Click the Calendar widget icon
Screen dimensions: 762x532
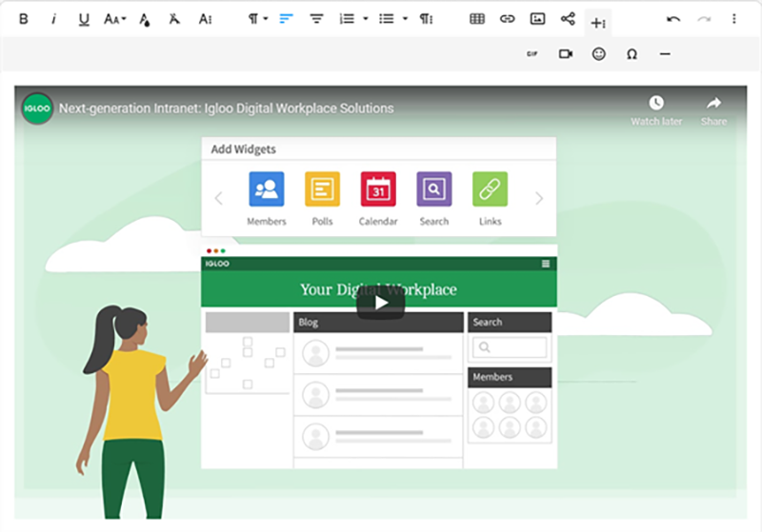tap(378, 188)
